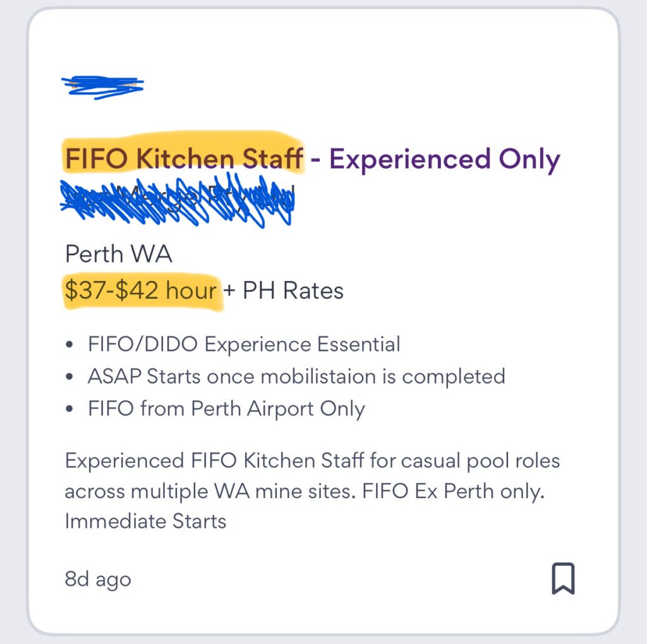Screen dimensions: 647x644
Task: Click the scribbled-out company logo at top
Action: [102, 85]
